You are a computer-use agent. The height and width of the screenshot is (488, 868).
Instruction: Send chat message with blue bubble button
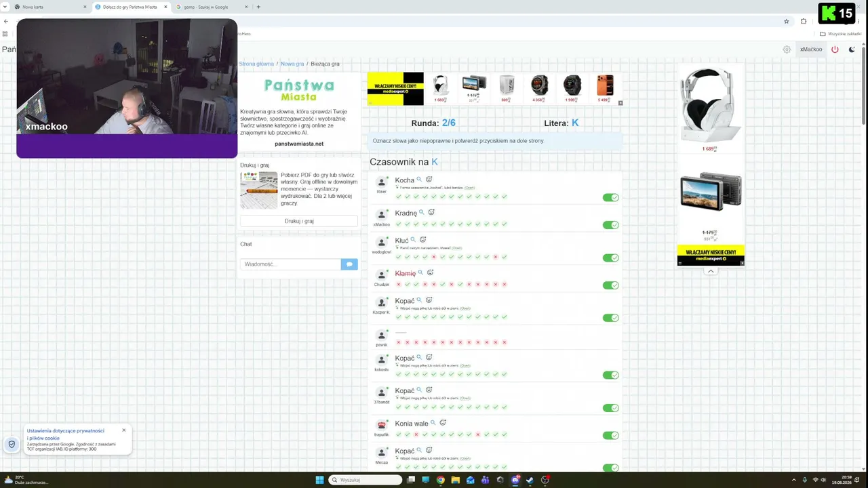pyautogui.click(x=349, y=264)
